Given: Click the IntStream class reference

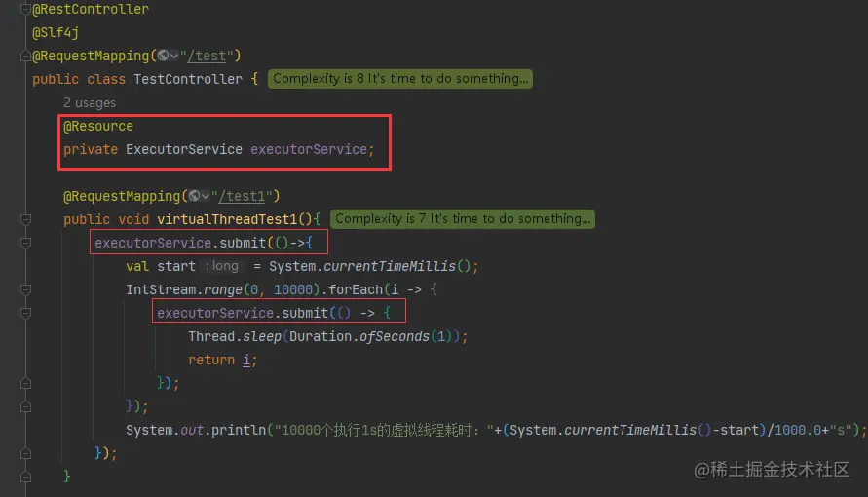Looking at the screenshot, I should [161, 290].
